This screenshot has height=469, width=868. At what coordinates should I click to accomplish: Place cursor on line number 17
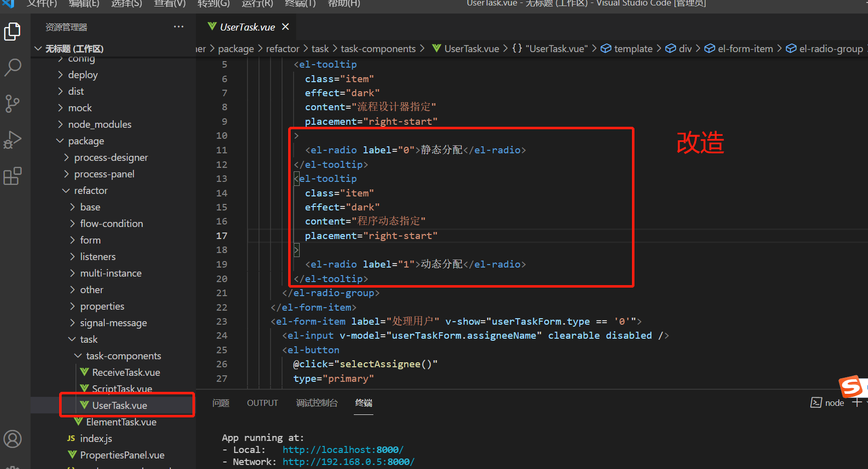222,236
